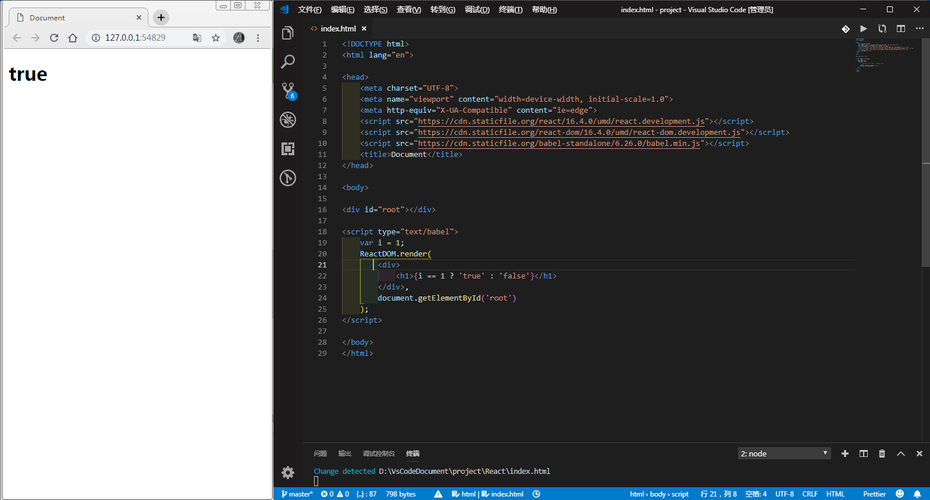Open the 文件(F) menu
The height and width of the screenshot is (500, 930).
[310, 9]
